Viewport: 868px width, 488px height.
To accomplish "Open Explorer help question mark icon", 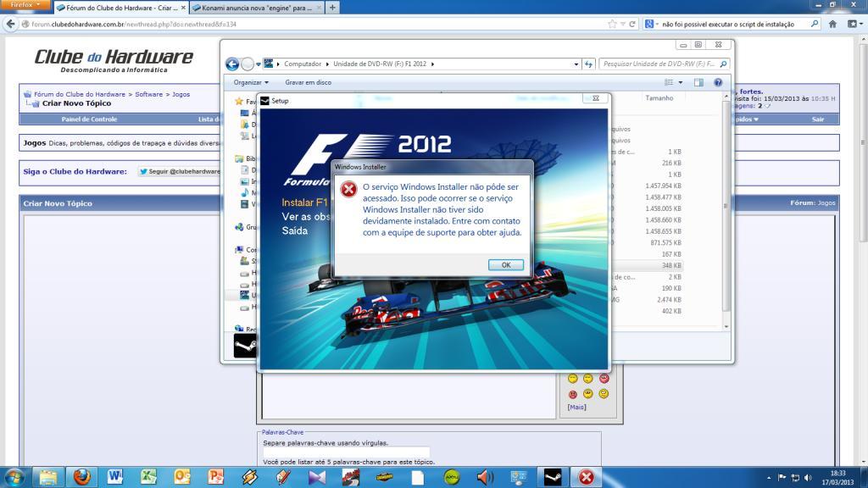I will click(718, 82).
